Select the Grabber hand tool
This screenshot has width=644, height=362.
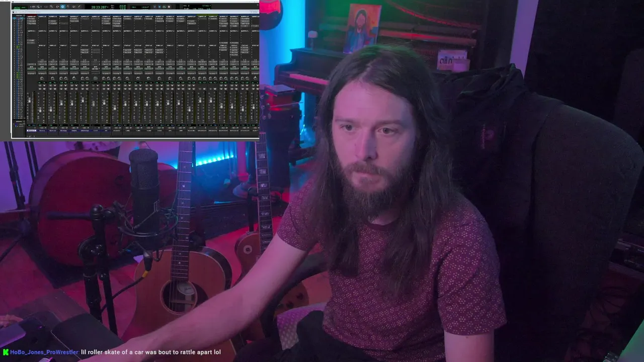pos(68,7)
